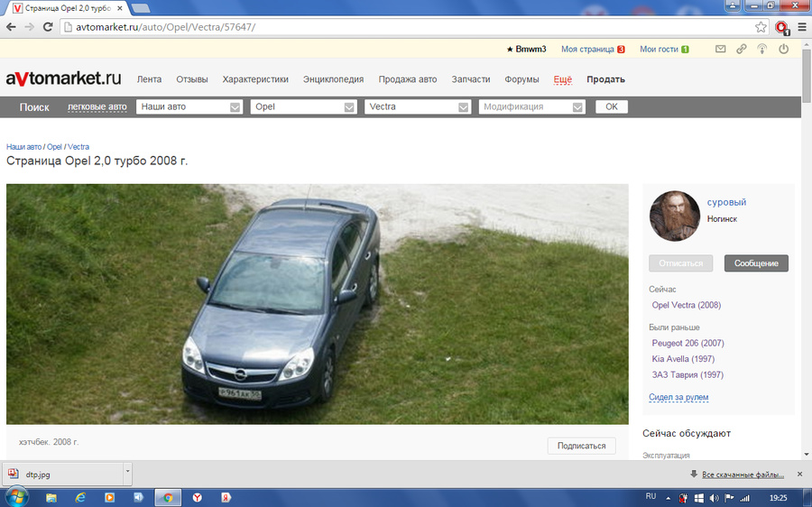Image resolution: width=812 pixels, height=507 pixels.
Task: Open the Моя страница link
Action: point(587,50)
